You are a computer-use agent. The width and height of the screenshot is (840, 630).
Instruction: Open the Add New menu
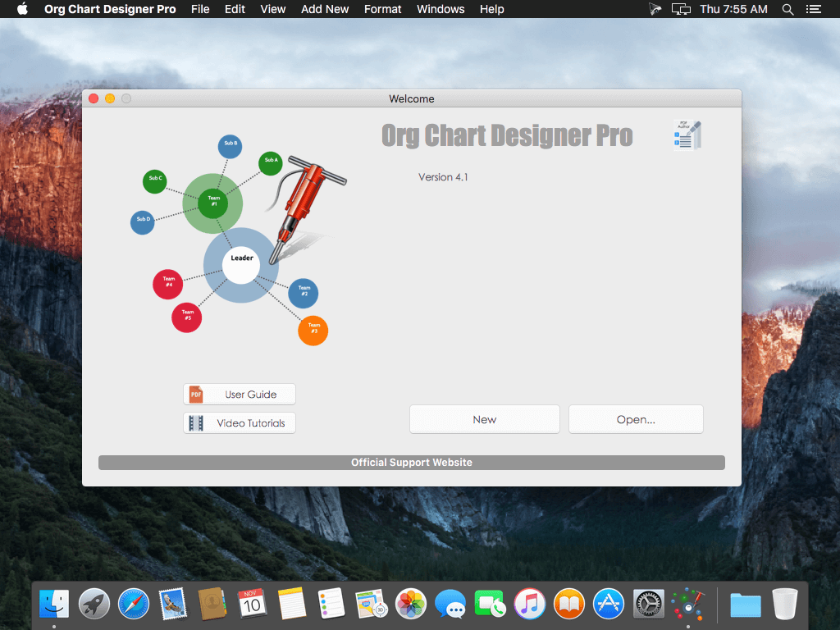[x=325, y=9]
